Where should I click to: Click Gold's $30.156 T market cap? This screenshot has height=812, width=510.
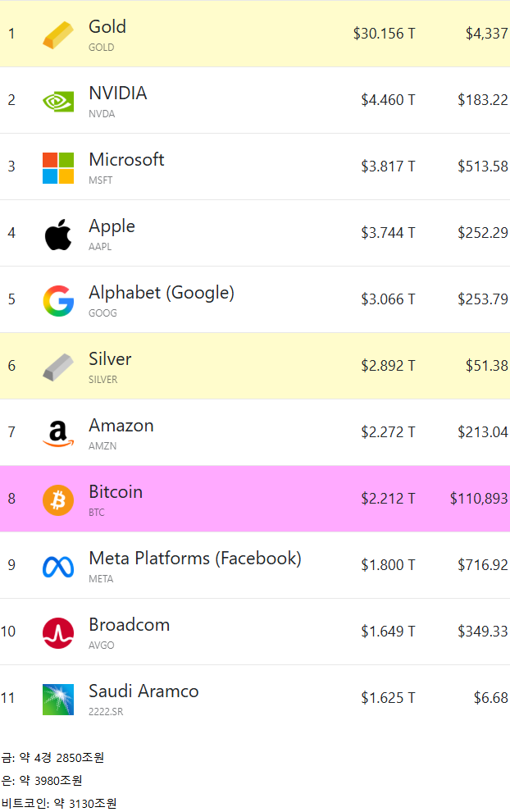(384, 34)
